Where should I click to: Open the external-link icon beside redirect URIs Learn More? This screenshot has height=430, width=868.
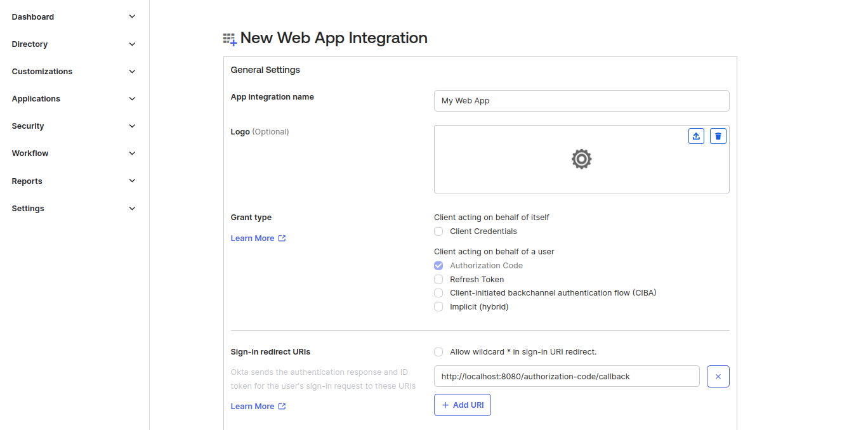pyautogui.click(x=282, y=406)
